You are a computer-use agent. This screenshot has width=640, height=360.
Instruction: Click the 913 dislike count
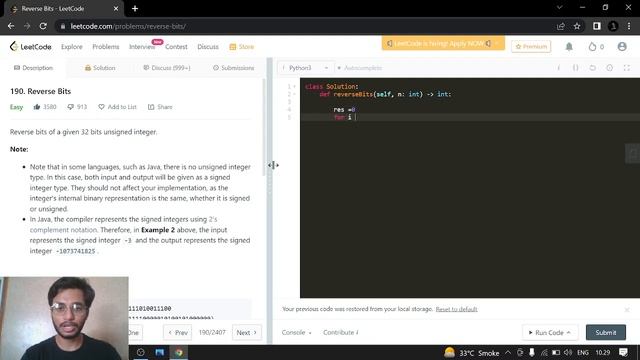pos(77,107)
